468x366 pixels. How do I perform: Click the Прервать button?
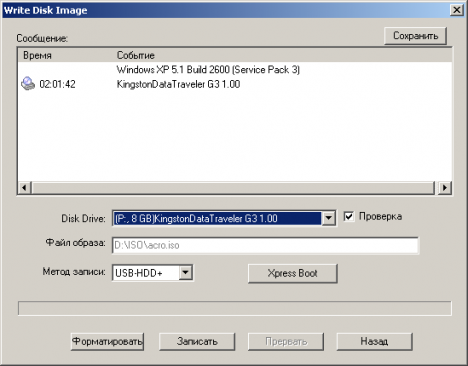286,341
